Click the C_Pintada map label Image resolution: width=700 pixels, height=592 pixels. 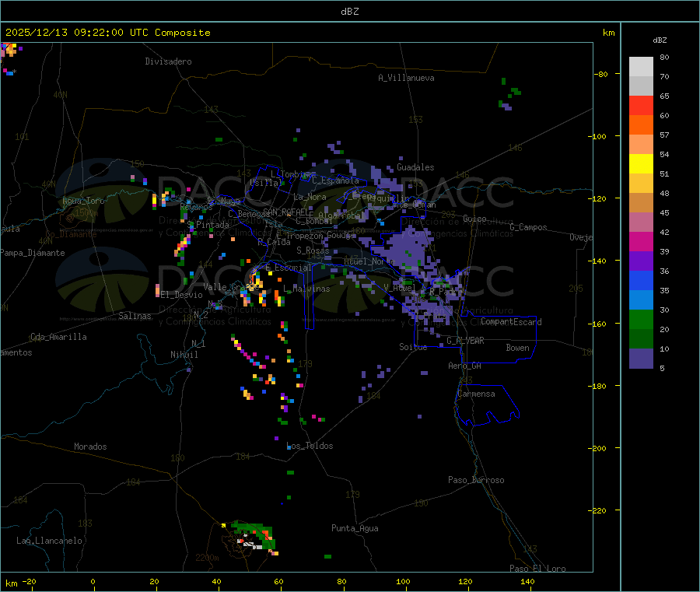pos(208,225)
